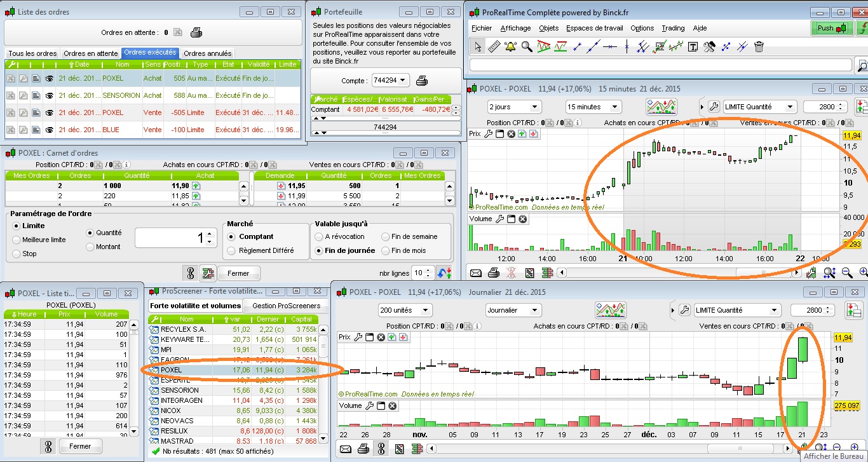Click Fermer button in POXEL Liste window

click(80, 446)
